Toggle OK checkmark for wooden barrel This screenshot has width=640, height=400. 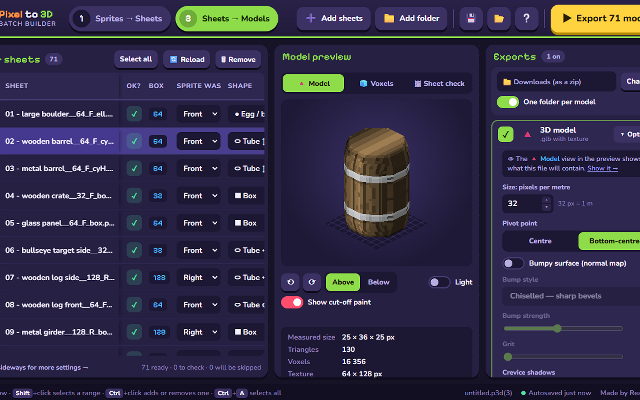[x=134, y=141]
